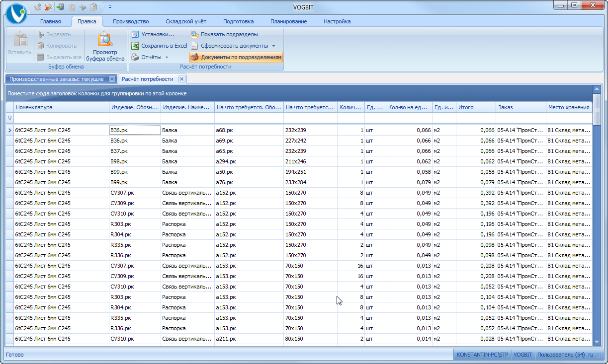This screenshot has height=364, width=608.
Task: Click the filter field under Итого
Action: tap(476, 118)
